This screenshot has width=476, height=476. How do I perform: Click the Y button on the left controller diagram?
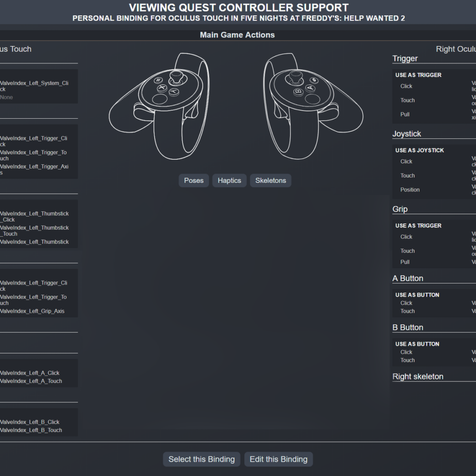point(174,91)
